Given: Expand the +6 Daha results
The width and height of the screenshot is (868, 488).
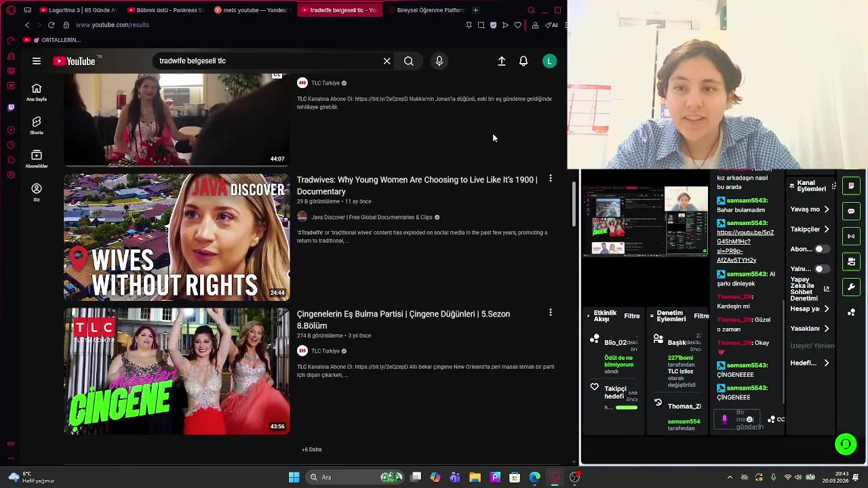Looking at the screenshot, I should (312, 449).
